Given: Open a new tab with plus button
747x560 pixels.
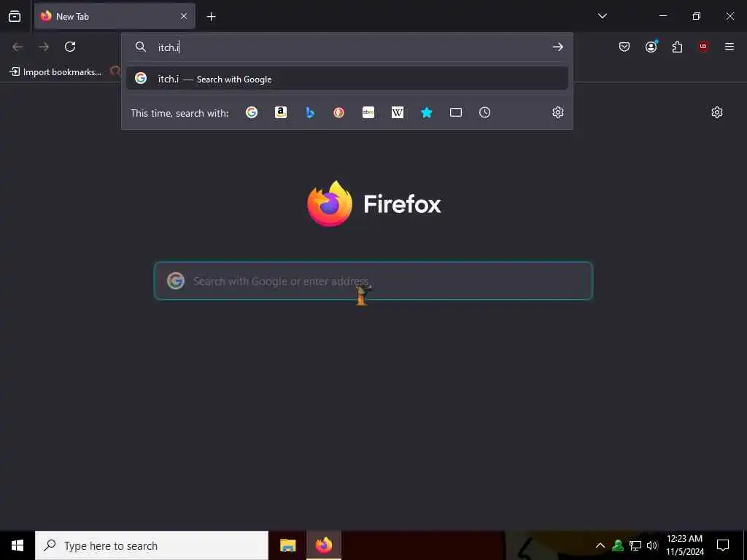Looking at the screenshot, I should (x=211, y=17).
